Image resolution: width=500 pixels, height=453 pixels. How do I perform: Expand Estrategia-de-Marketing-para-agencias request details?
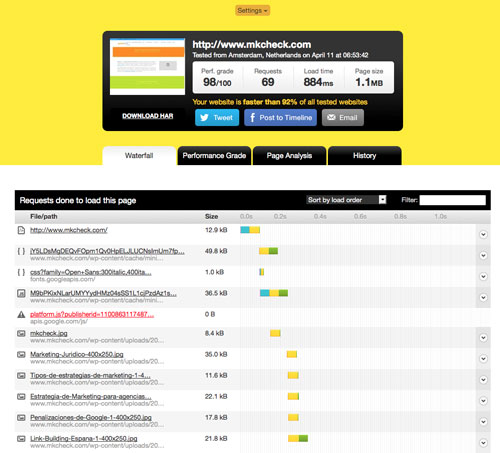coord(483,401)
